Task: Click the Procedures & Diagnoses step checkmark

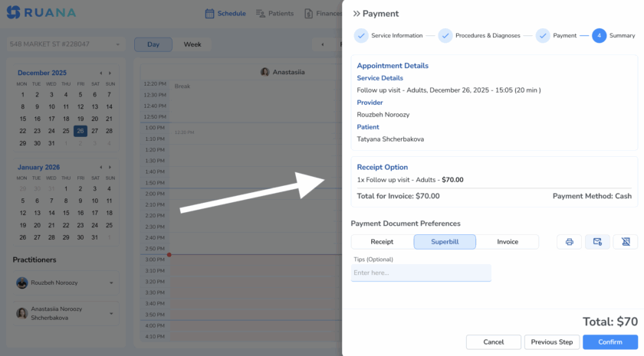Action: pos(445,36)
